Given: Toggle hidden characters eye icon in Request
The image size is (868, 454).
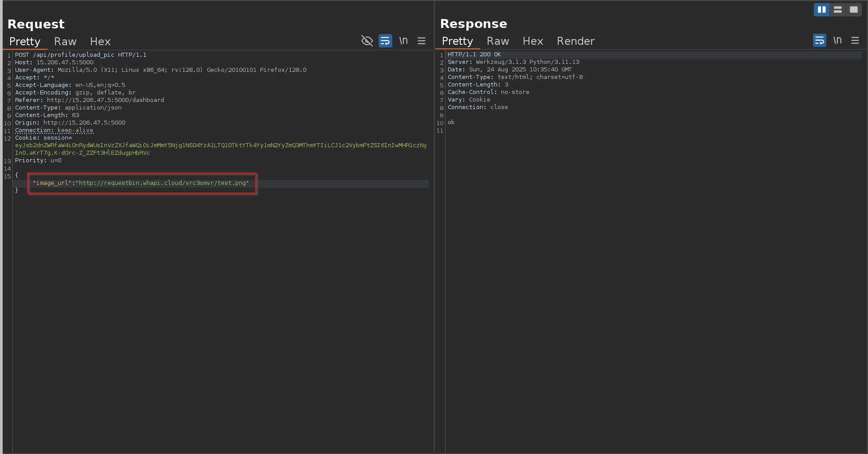Looking at the screenshot, I should pos(367,41).
